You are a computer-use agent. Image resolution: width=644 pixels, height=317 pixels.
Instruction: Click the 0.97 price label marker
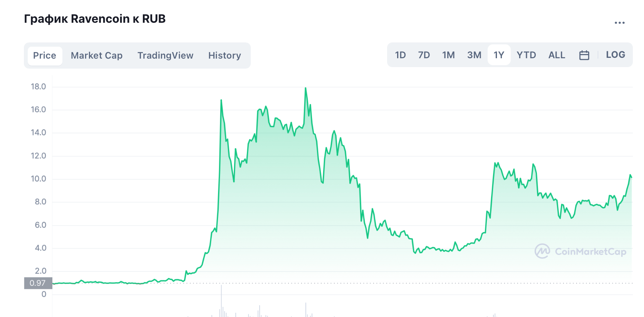click(x=38, y=283)
